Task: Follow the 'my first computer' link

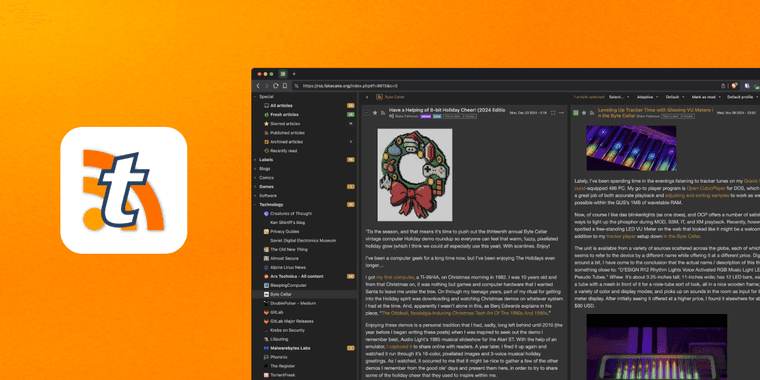Action: coord(395,277)
